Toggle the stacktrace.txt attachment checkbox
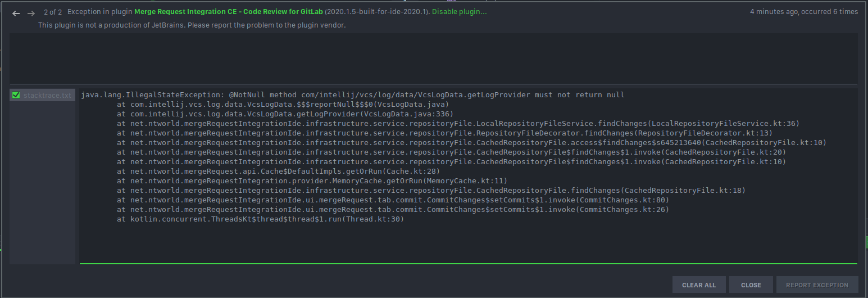This screenshot has width=868, height=298. pos(16,95)
